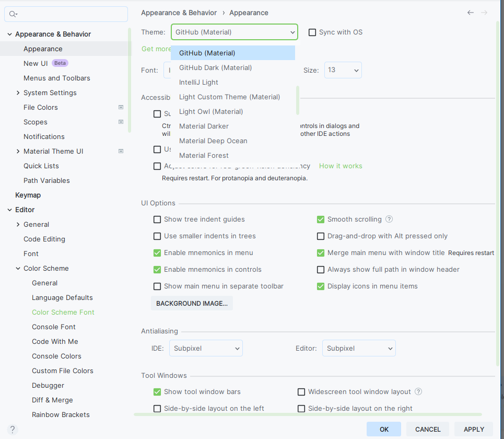
Task: Open the IDE antialiasing dropdown
Action: tap(206, 348)
